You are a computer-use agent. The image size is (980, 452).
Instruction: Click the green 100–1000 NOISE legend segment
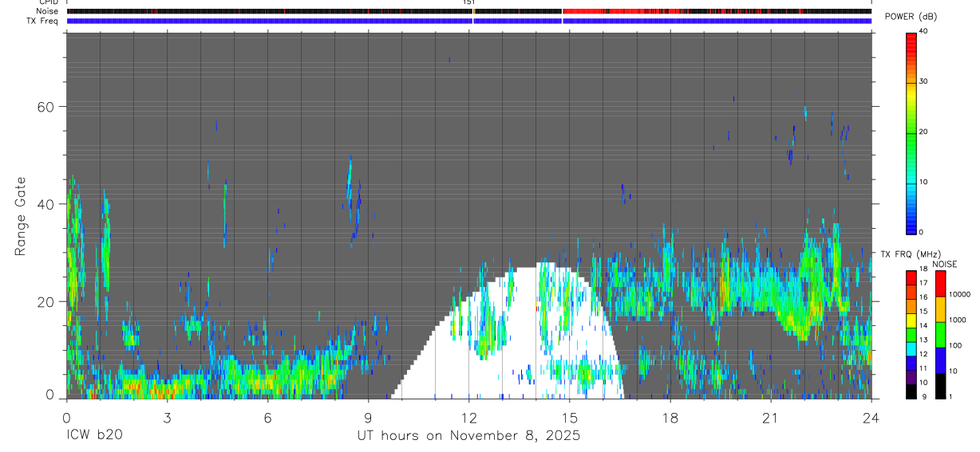tap(940, 335)
